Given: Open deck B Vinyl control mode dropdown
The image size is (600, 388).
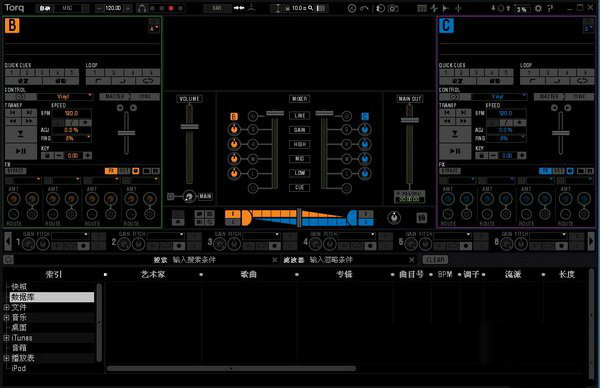Looking at the screenshot, I should 65,96.
